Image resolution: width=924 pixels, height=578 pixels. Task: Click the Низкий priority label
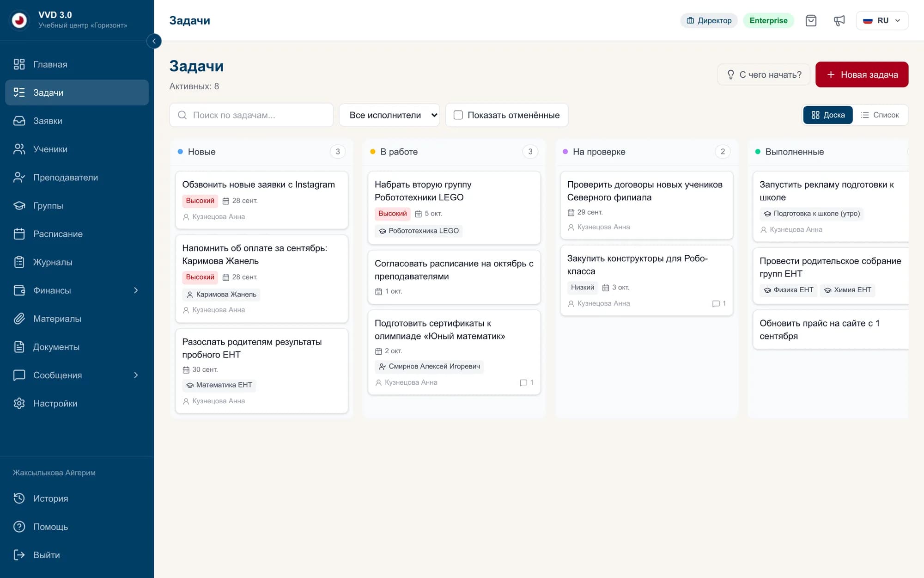(582, 287)
